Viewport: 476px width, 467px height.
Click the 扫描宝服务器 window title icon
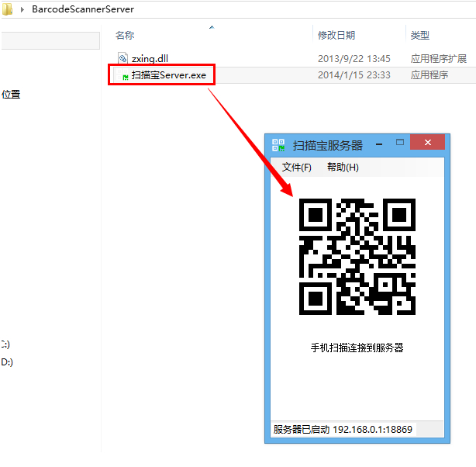pos(278,145)
